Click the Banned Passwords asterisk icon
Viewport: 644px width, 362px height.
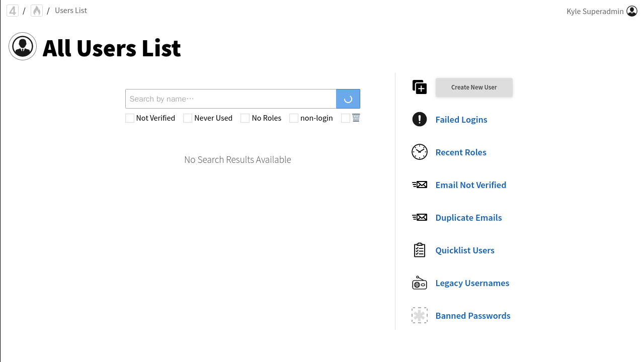(x=420, y=315)
